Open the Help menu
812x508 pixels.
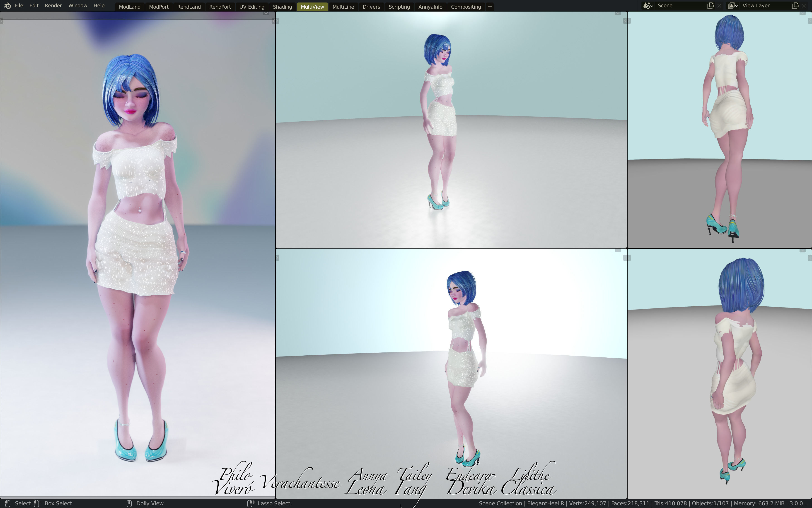pos(99,6)
